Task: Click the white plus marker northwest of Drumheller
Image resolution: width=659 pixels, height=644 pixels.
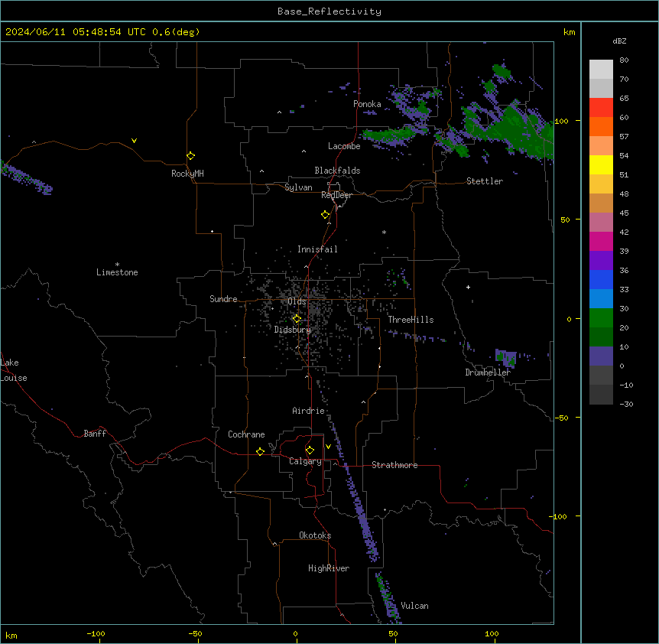Action: pos(468,287)
